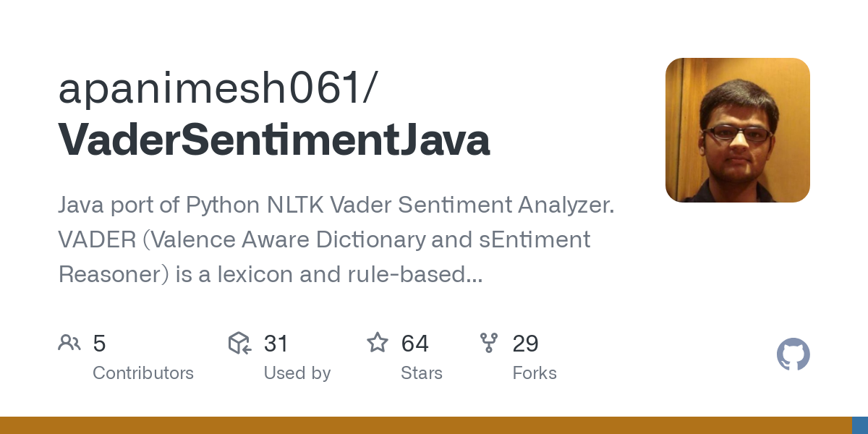The image size is (868, 434).
Task: Click the Used by label
Action: tap(297, 373)
